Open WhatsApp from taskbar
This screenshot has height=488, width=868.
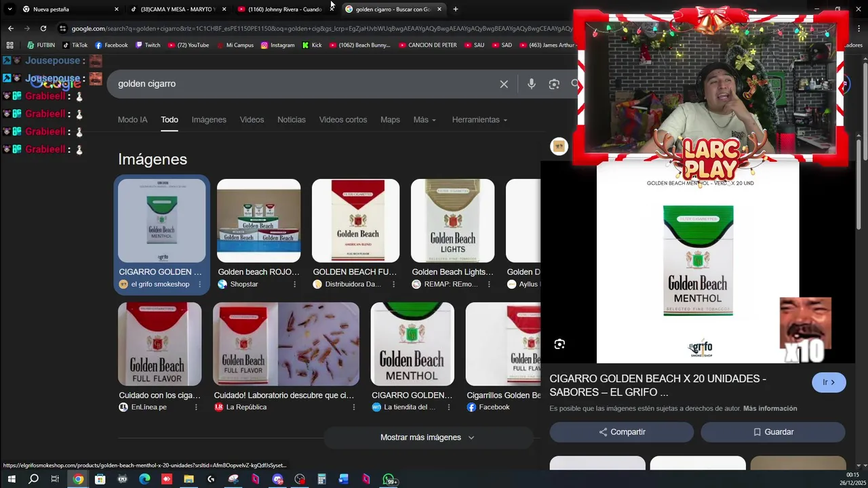(x=389, y=479)
